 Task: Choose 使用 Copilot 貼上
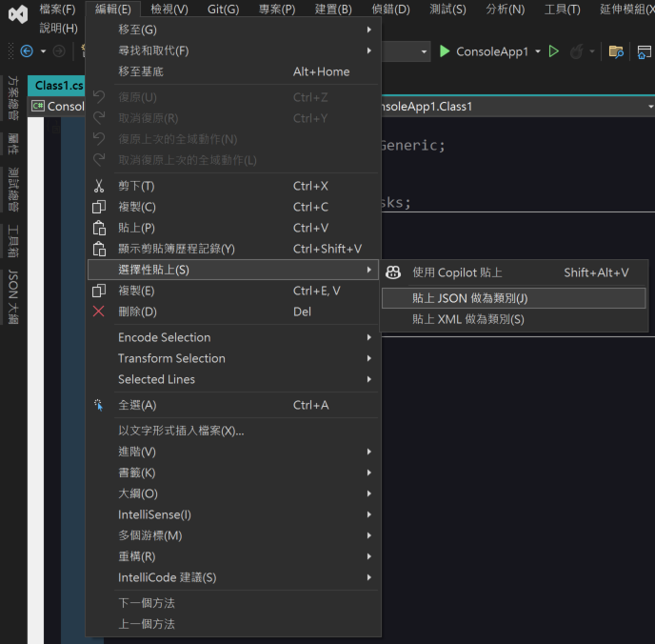tap(514, 272)
